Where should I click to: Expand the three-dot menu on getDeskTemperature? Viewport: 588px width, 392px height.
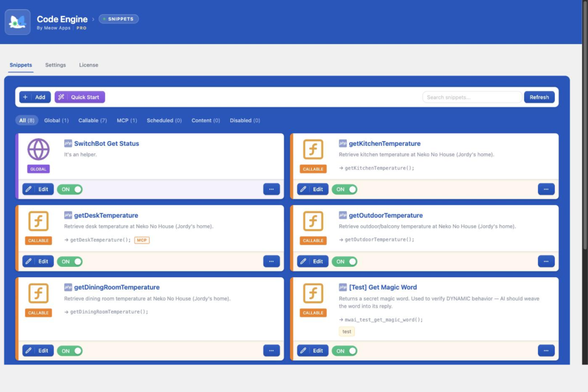tap(272, 261)
